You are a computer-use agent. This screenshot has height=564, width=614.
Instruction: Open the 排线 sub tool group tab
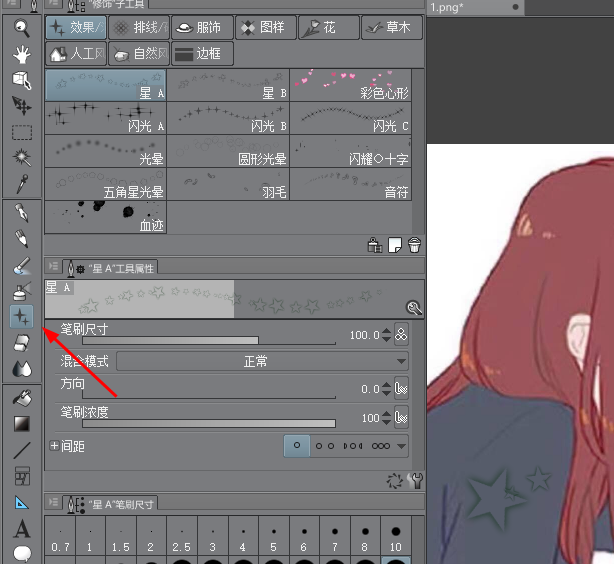[x=139, y=27]
